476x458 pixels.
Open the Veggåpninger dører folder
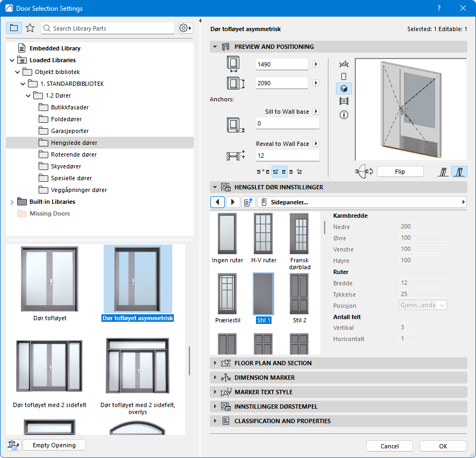[79, 190]
